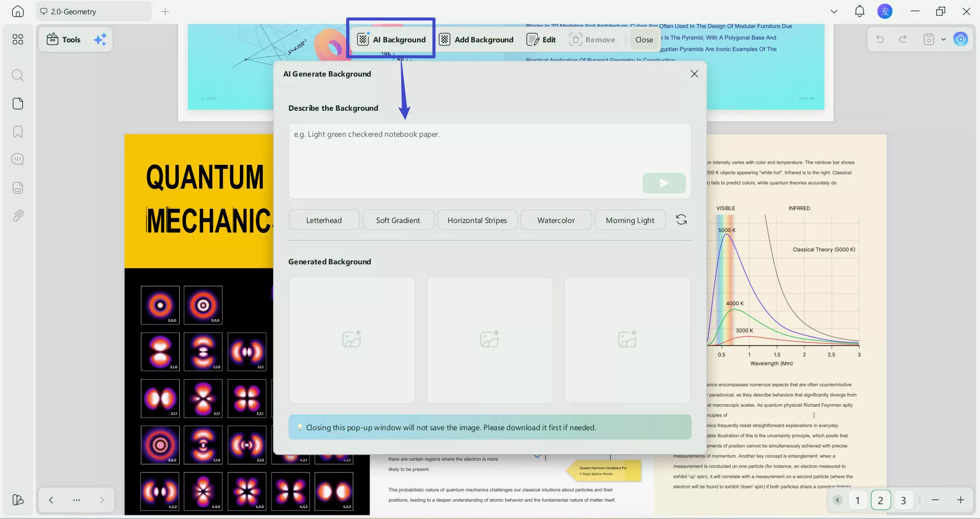Click the Generated Background heading
Image resolution: width=980 pixels, height=519 pixels.
(x=330, y=262)
